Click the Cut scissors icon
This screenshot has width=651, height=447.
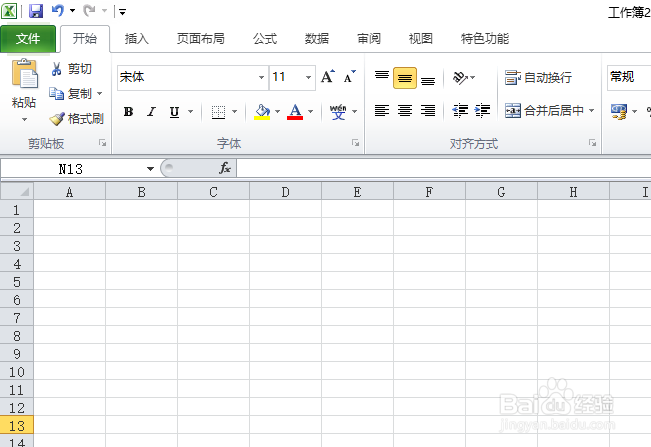(x=56, y=69)
